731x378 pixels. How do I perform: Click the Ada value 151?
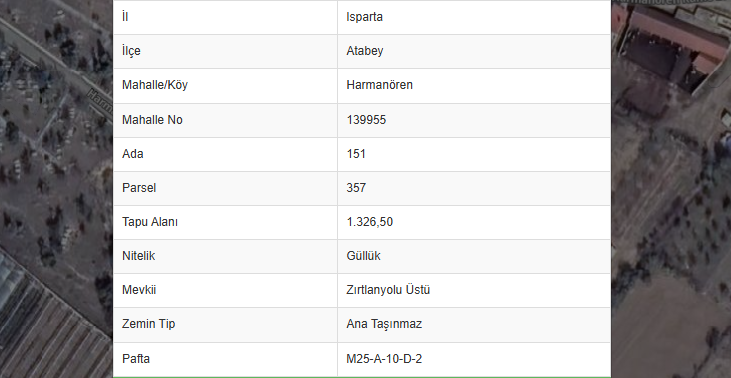[x=356, y=154]
